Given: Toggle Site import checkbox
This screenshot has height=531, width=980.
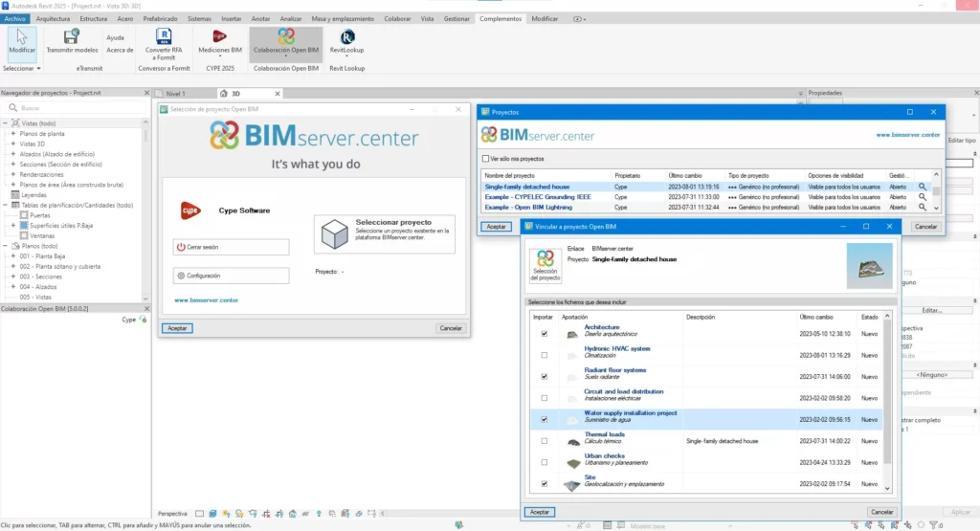Looking at the screenshot, I should coord(544,483).
